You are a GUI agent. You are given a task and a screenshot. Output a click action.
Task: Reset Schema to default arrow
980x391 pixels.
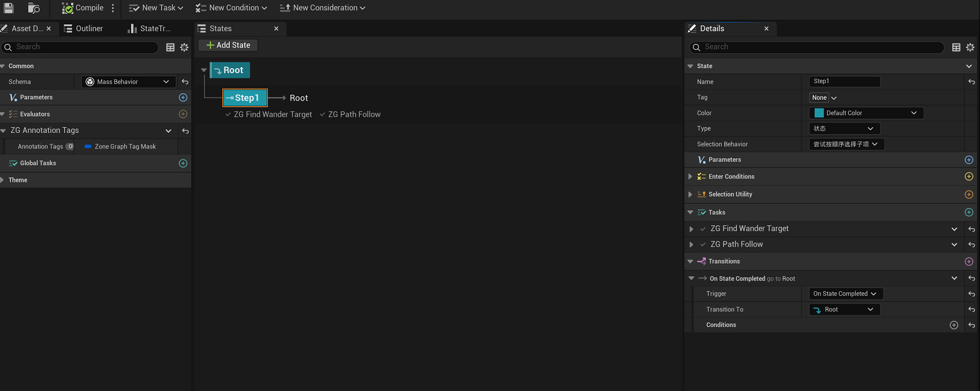(185, 82)
